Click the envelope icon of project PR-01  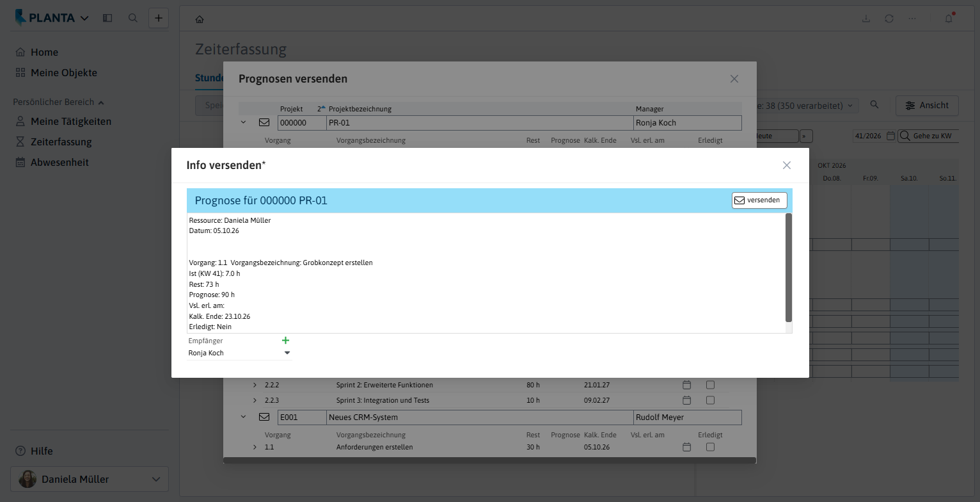coord(264,122)
